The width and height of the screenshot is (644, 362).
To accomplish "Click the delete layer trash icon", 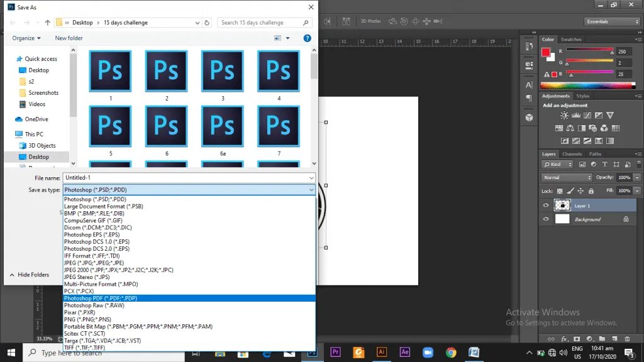I will click(627, 339).
